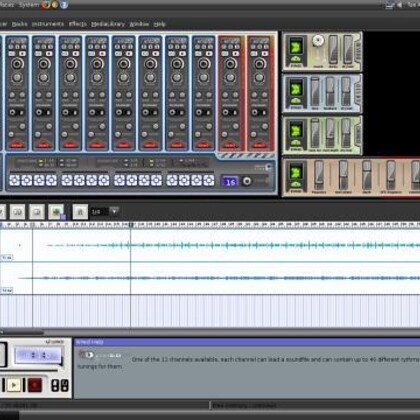Image resolution: width=420 pixels, height=420 pixels.
Task: Click the label tag on lower waveform track
Action: pos(6,291)
